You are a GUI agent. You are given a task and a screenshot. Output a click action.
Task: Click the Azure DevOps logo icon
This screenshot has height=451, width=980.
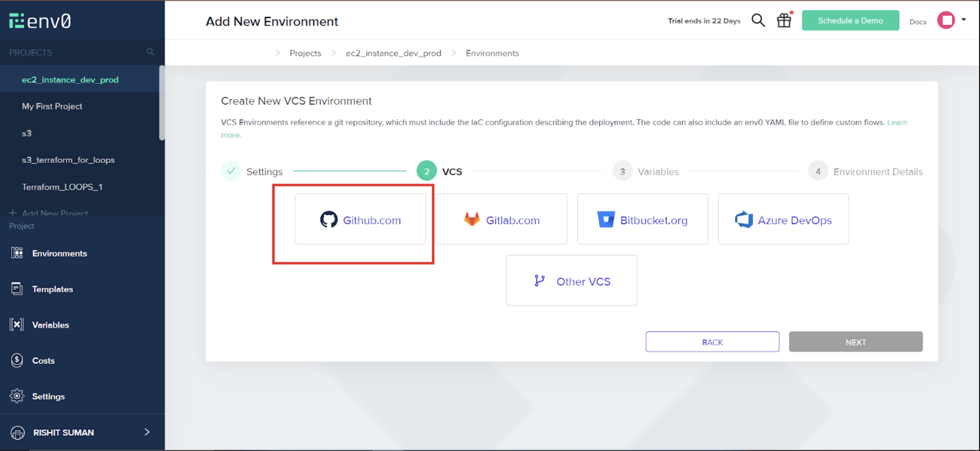tap(744, 219)
